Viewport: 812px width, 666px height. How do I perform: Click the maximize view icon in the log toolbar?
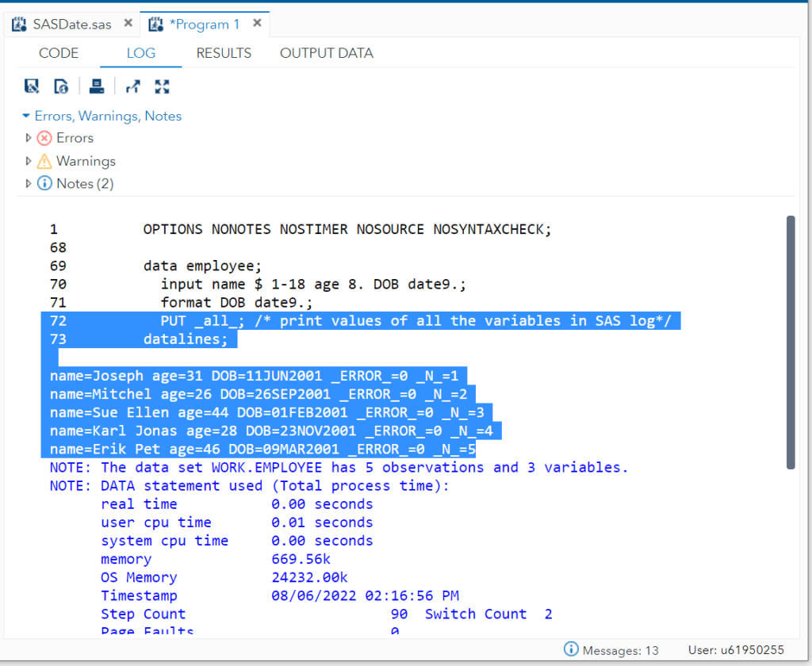coord(162,86)
